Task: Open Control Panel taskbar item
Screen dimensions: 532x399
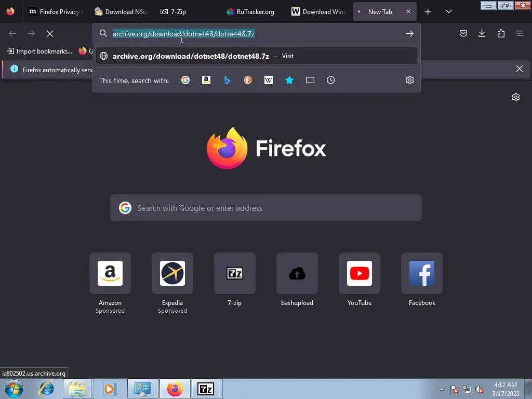Action: click(142, 389)
